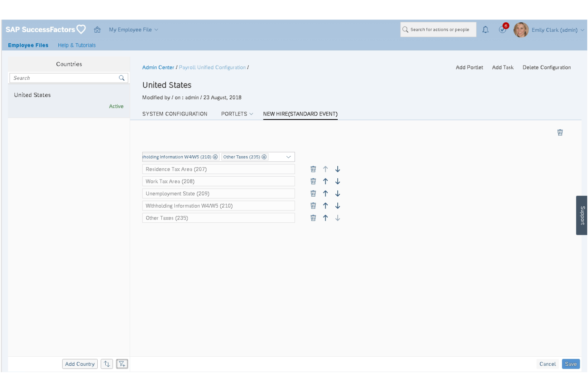Open the Employee Files menu item
Viewport: 588px width, 392px height.
pyautogui.click(x=28, y=45)
